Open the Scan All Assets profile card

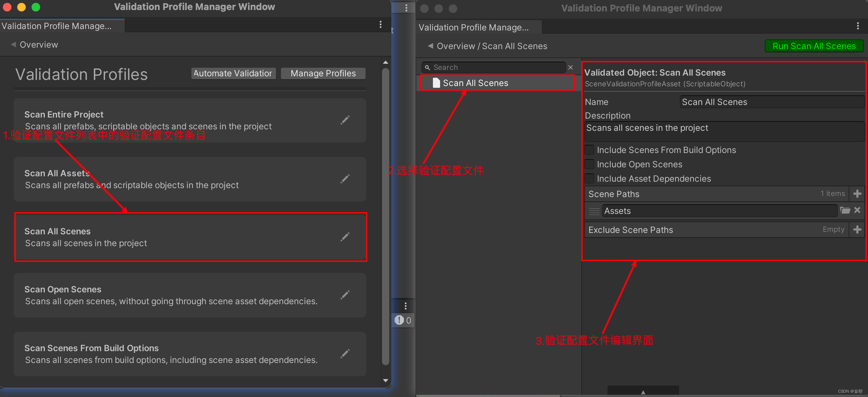(190, 179)
